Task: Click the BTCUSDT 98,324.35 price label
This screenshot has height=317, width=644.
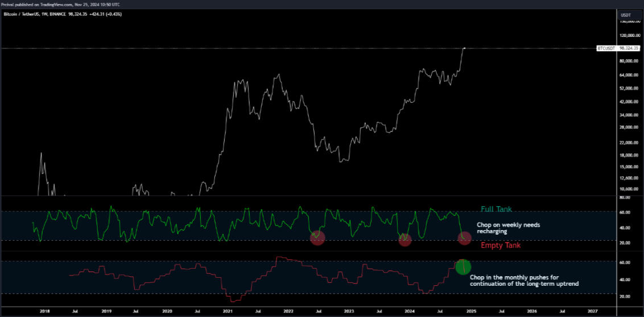Action: (618, 48)
